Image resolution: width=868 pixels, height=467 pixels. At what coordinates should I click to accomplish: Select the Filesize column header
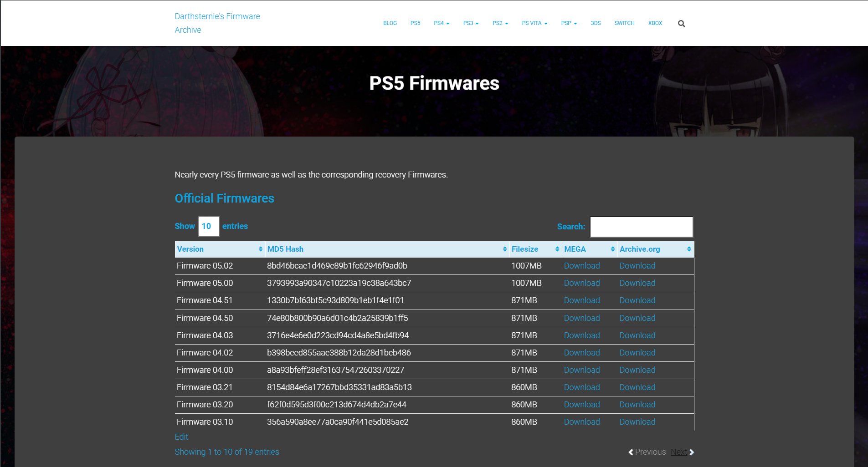pos(535,249)
